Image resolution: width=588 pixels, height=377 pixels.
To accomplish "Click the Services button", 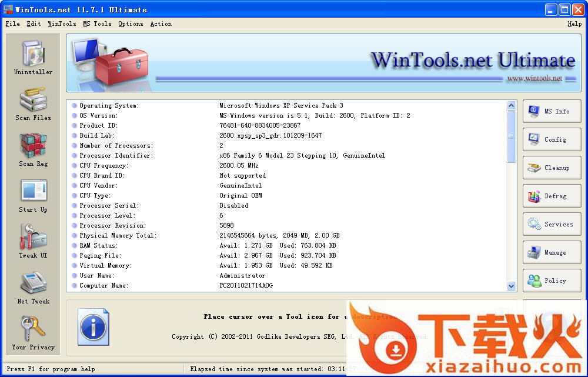I will [552, 224].
